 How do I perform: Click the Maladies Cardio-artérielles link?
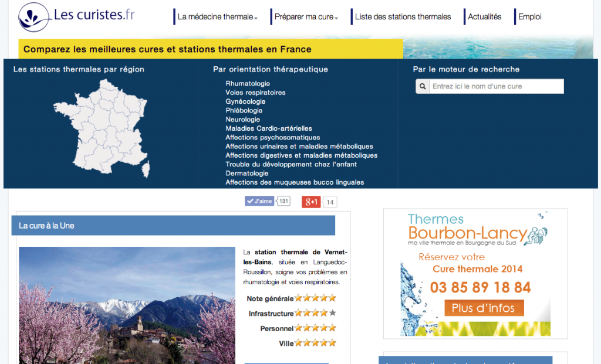coord(269,128)
